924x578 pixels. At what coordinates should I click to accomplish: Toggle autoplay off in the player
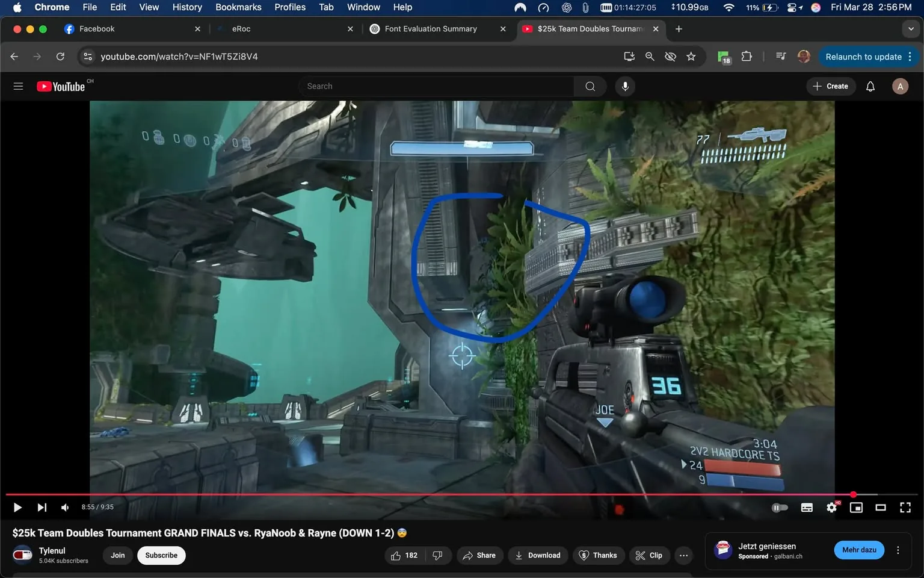point(780,508)
